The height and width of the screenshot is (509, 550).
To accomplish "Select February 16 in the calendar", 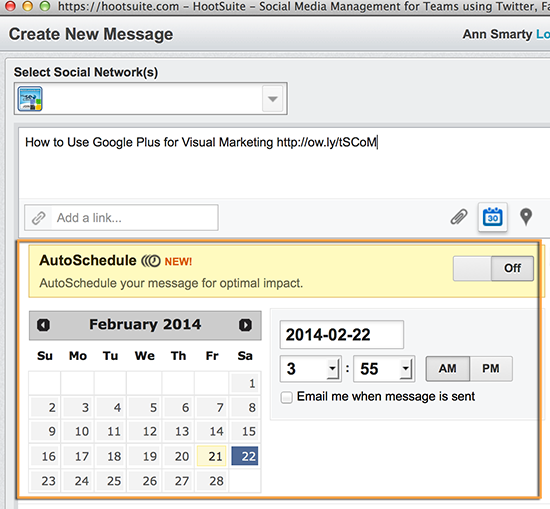I will [x=45, y=456].
